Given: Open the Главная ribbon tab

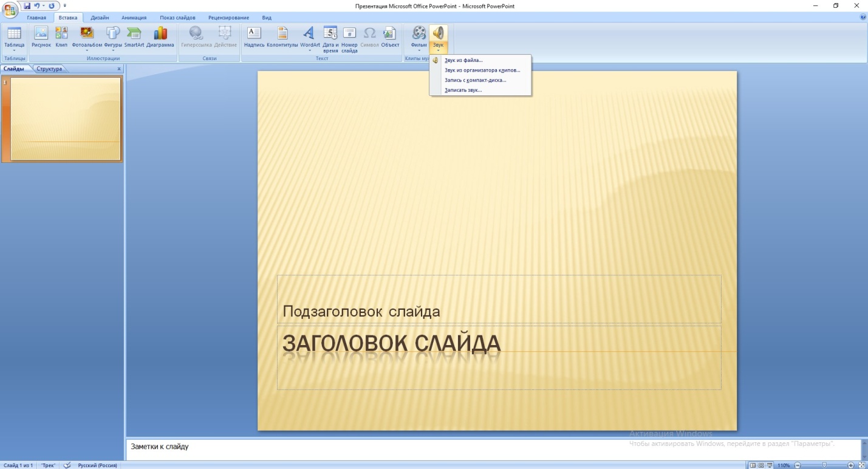Looking at the screenshot, I should [36, 18].
